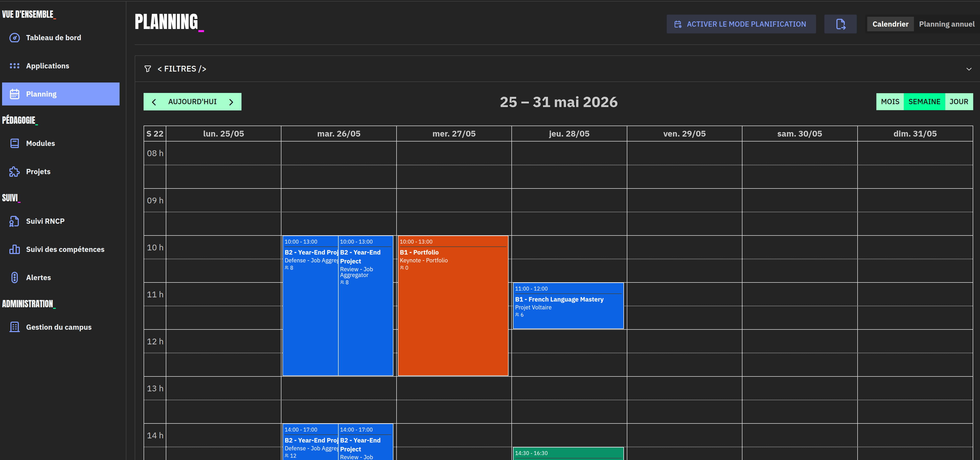Click attendees icon on French Language Mastery event
The image size is (980, 460).
click(x=517, y=315)
